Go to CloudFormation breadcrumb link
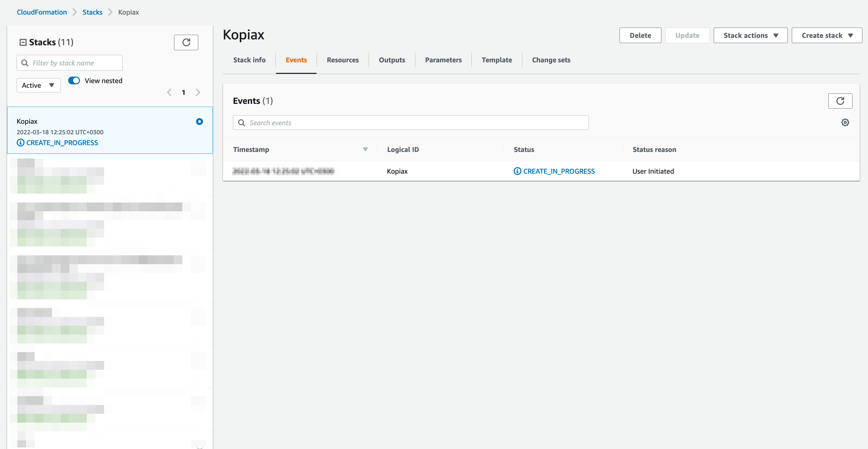 pyautogui.click(x=42, y=12)
